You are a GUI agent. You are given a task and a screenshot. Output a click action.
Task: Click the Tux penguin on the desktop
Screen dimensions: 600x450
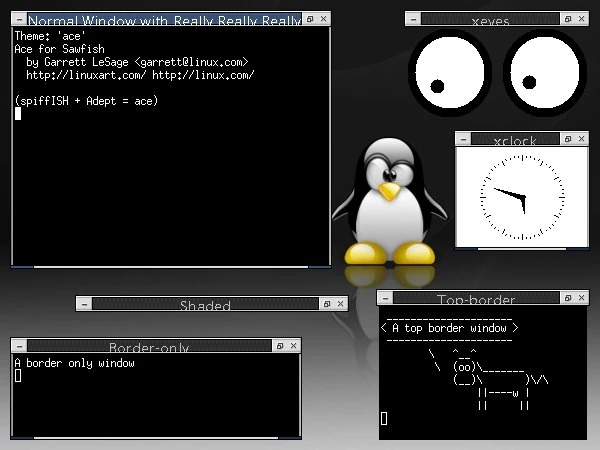390,202
